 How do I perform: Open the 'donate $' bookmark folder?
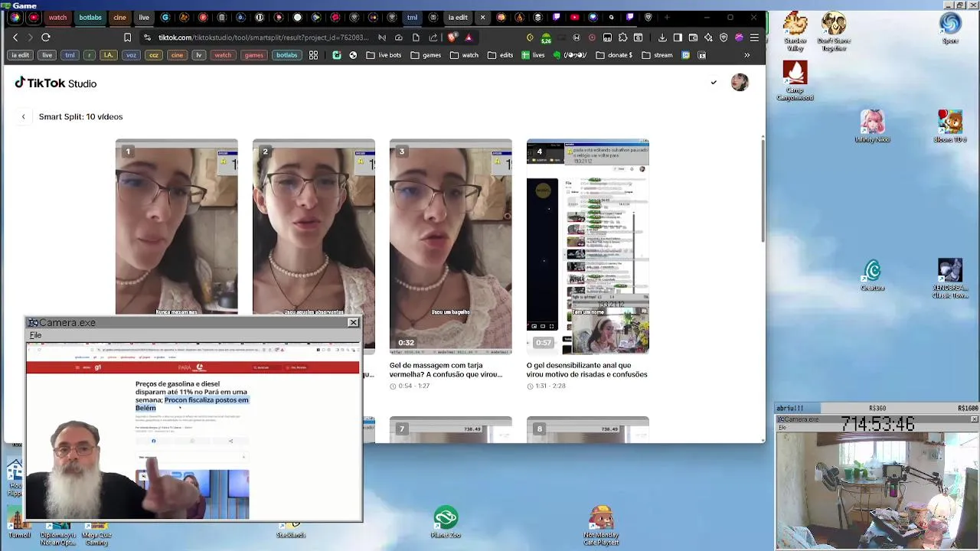coord(614,55)
